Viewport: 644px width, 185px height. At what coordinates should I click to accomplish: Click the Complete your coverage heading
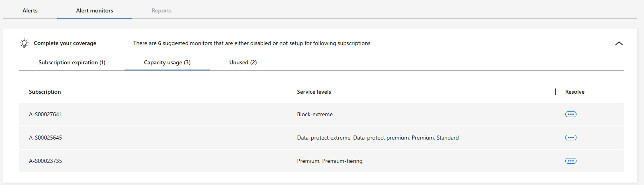pos(65,43)
